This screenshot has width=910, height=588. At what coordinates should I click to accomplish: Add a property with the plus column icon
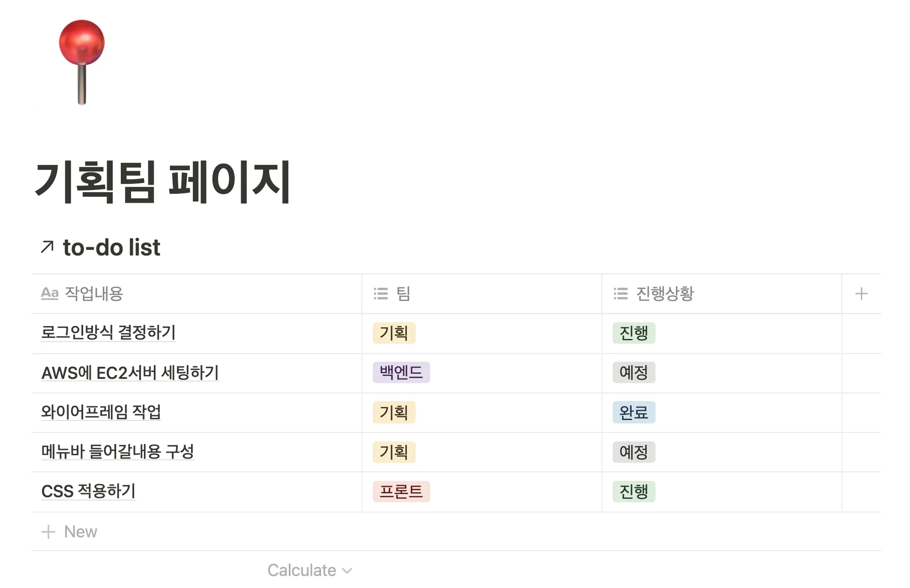click(861, 293)
